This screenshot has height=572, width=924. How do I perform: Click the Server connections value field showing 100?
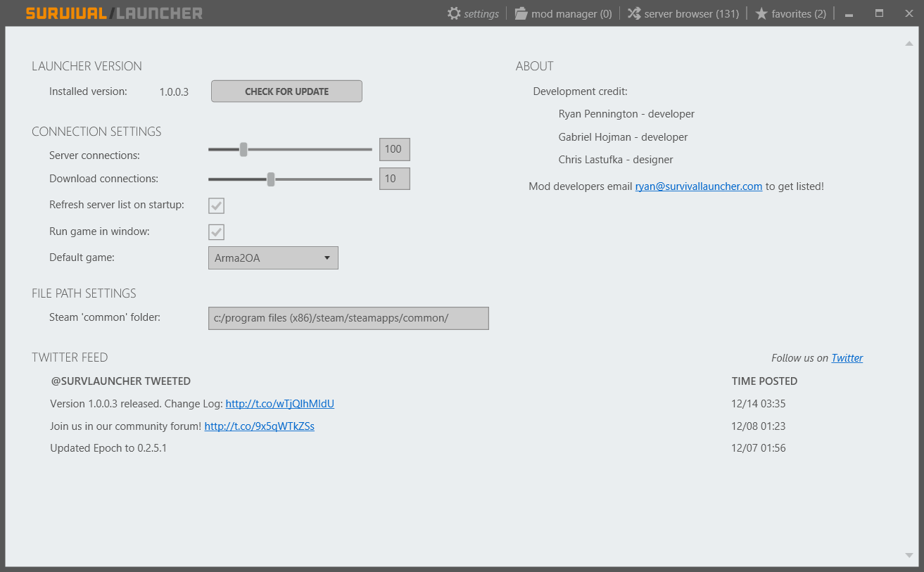pos(394,149)
